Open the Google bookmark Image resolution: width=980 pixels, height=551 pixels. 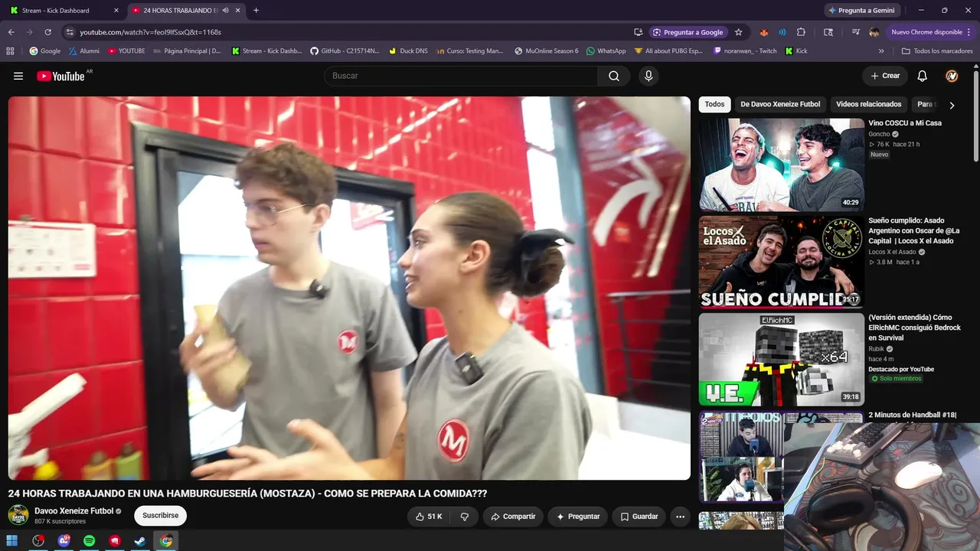pyautogui.click(x=44, y=51)
